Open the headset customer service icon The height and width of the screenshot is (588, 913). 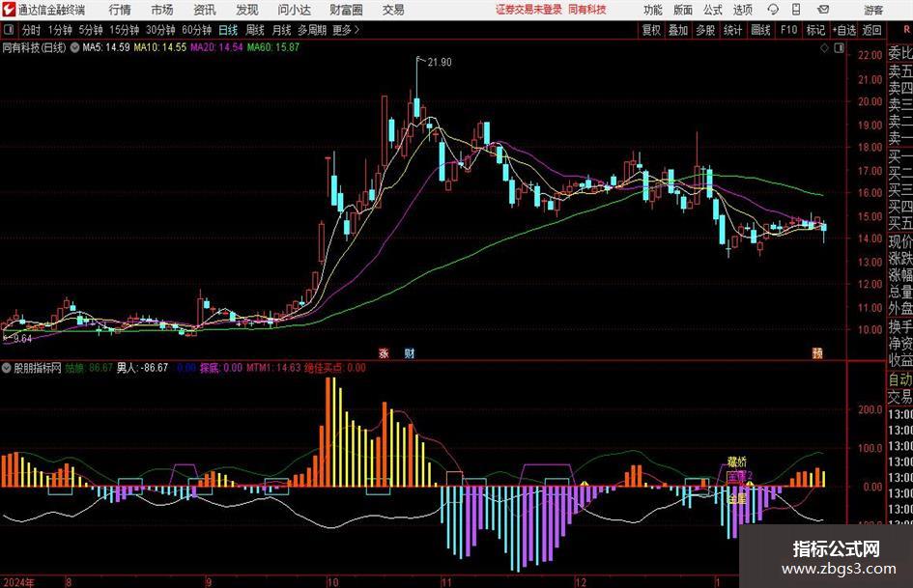(x=773, y=10)
